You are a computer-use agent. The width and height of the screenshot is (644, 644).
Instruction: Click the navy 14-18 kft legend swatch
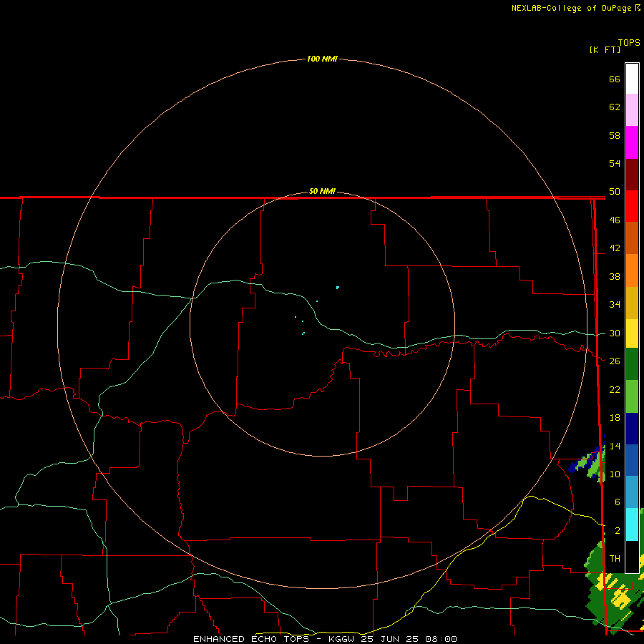(x=632, y=429)
